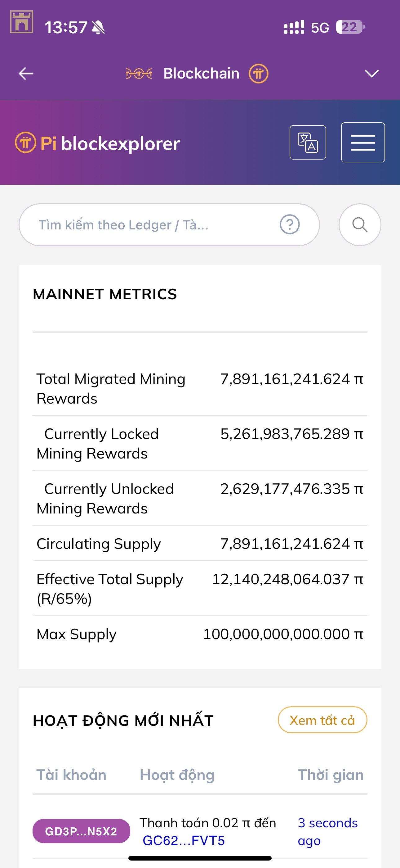Screen dimensions: 400x868
Task: Tap the Hoạt động column header
Action: tap(177, 775)
